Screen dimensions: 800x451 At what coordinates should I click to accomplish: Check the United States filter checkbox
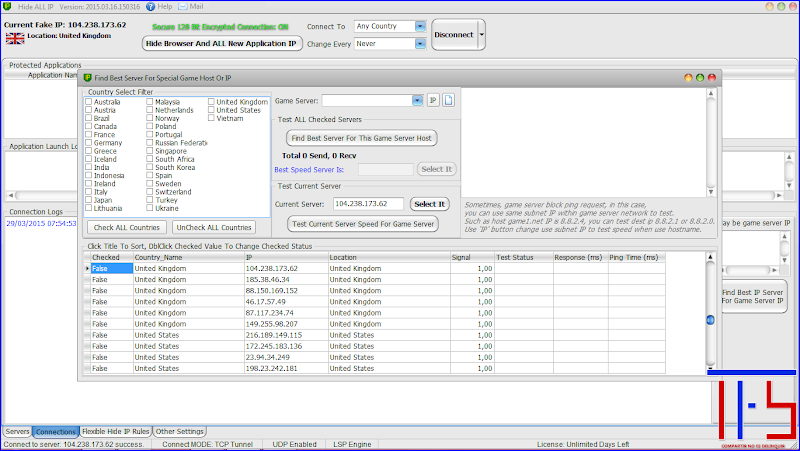[x=211, y=110]
